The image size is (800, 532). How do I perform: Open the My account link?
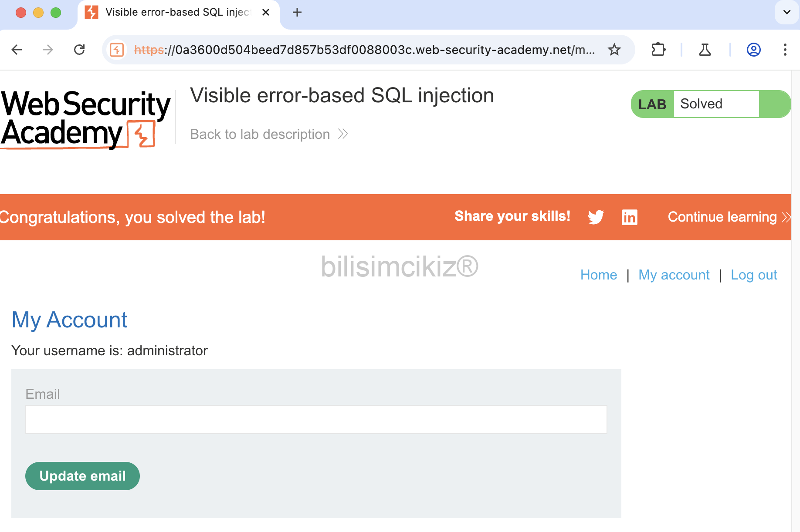(674, 275)
